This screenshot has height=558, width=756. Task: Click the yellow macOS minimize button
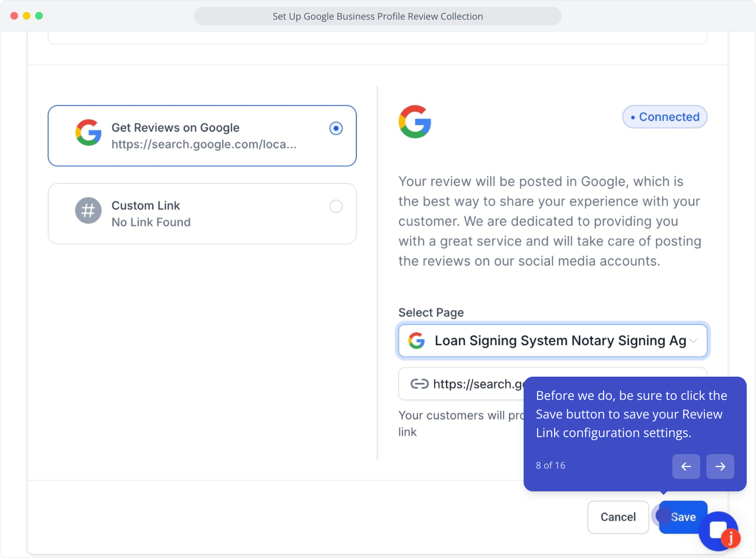click(26, 16)
